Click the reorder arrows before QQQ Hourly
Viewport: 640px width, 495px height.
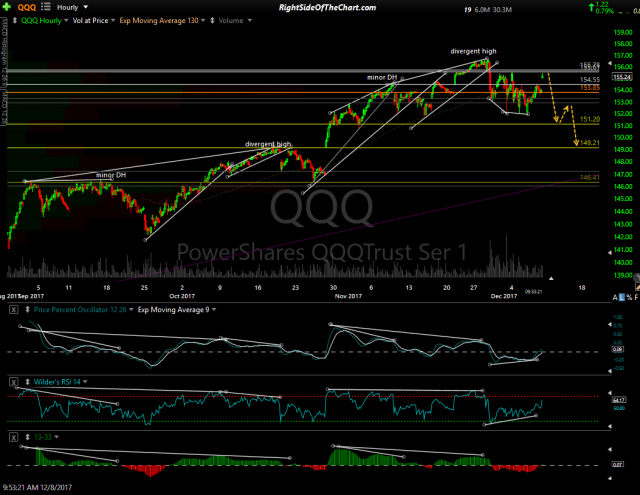[15, 20]
